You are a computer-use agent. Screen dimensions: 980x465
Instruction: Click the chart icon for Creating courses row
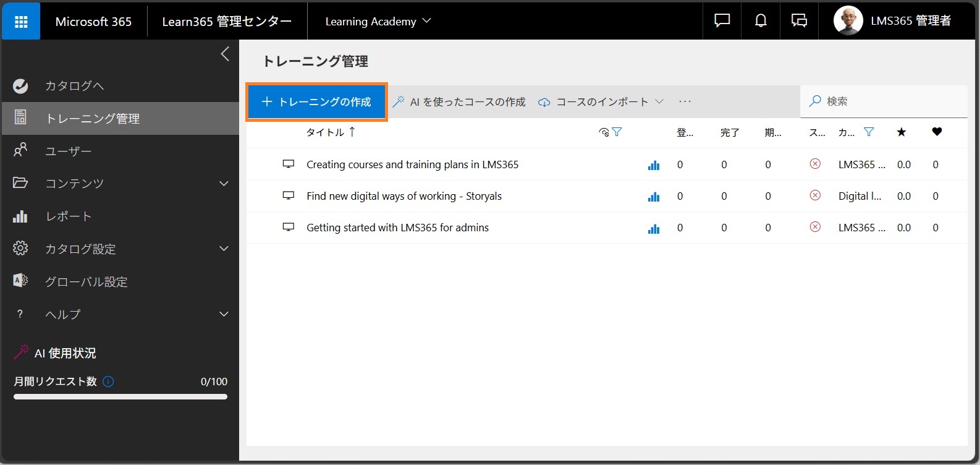click(x=654, y=165)
